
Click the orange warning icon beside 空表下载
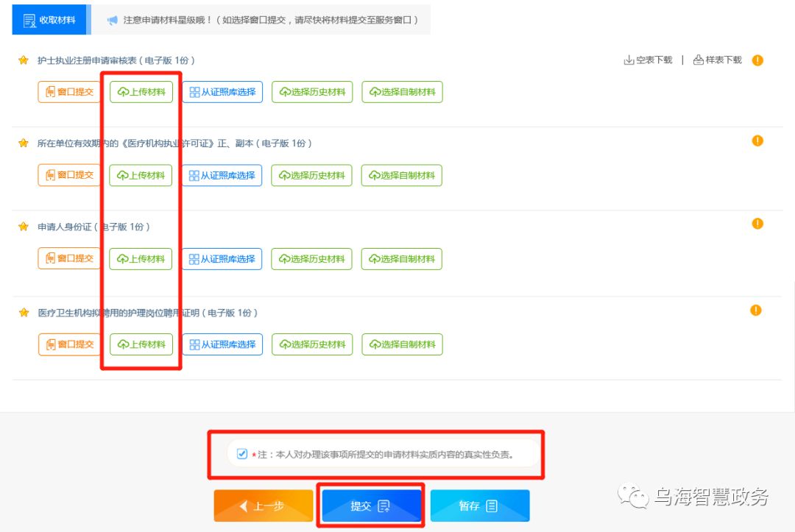757,60
